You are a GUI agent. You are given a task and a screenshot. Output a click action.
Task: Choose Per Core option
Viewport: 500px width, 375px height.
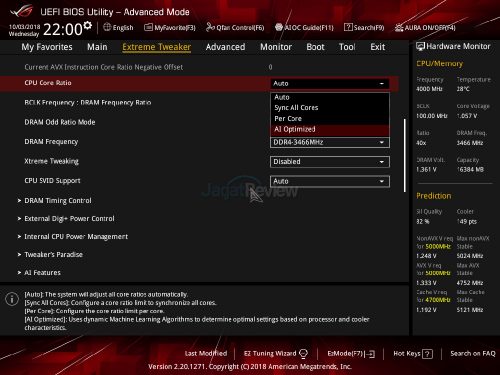(x=330, y=119)
